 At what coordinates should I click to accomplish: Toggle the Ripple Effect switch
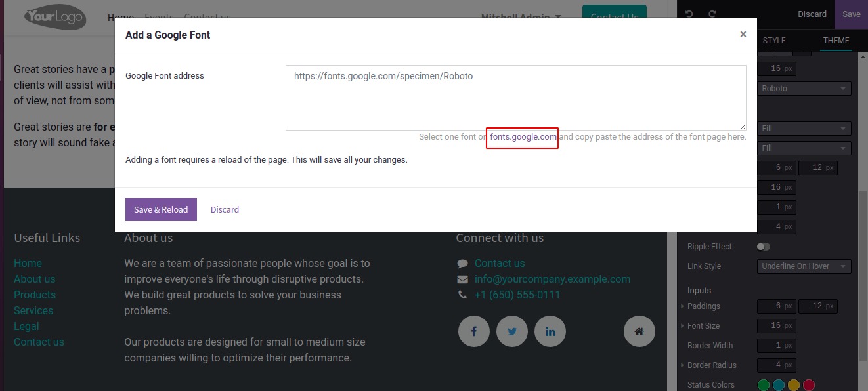[x=763, y=247]
